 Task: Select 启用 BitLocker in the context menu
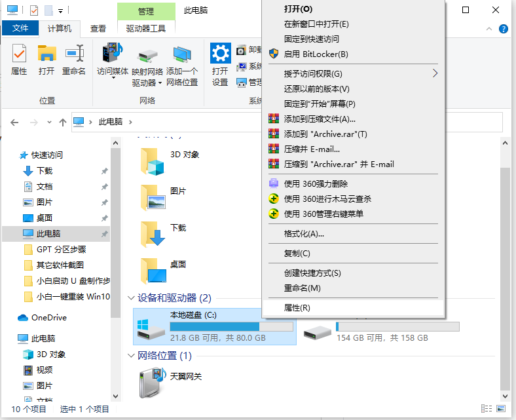(316, 54)
